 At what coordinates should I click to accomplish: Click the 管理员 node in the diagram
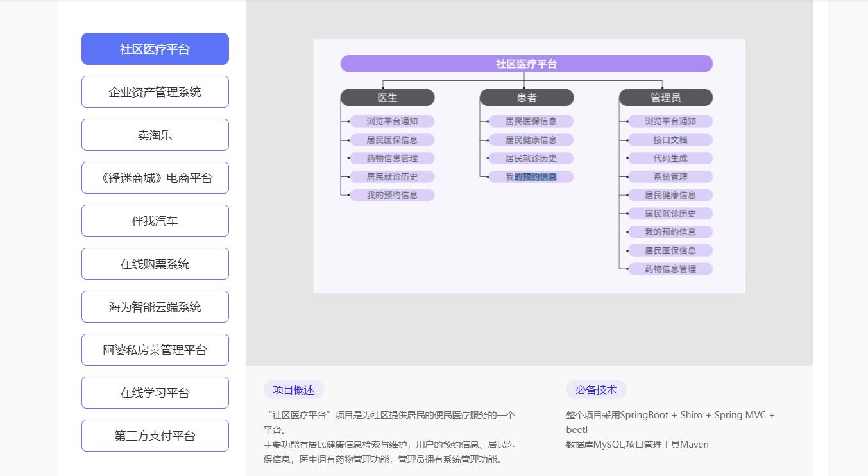click(x=665, y=98)
